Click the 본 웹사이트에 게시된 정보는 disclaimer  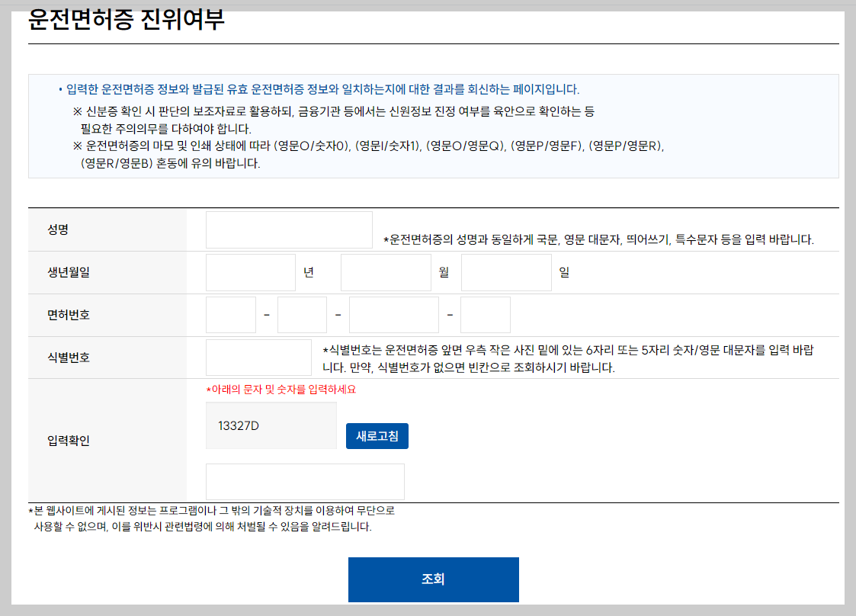(x=211, y=518)
